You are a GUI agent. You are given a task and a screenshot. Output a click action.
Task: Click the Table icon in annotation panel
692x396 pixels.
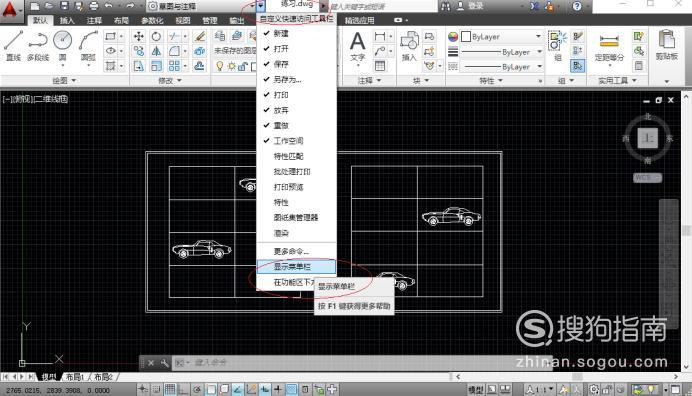[x=380, y=66]
